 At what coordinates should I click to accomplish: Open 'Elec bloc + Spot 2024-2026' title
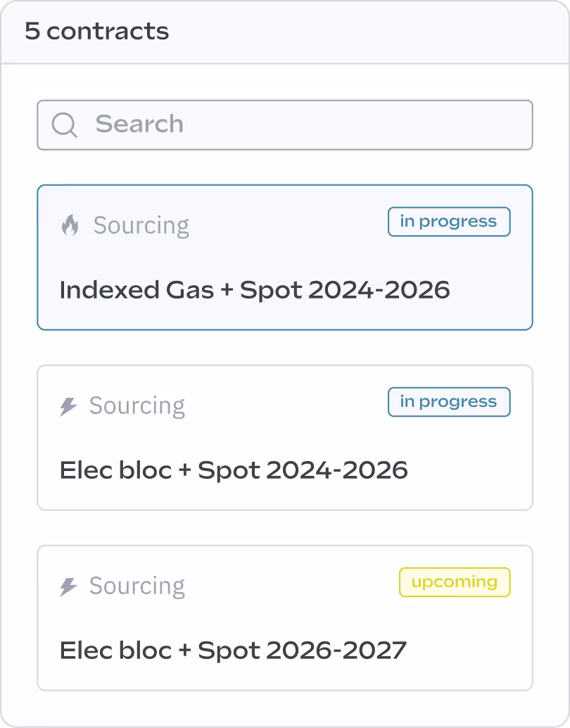click(234, 470)
